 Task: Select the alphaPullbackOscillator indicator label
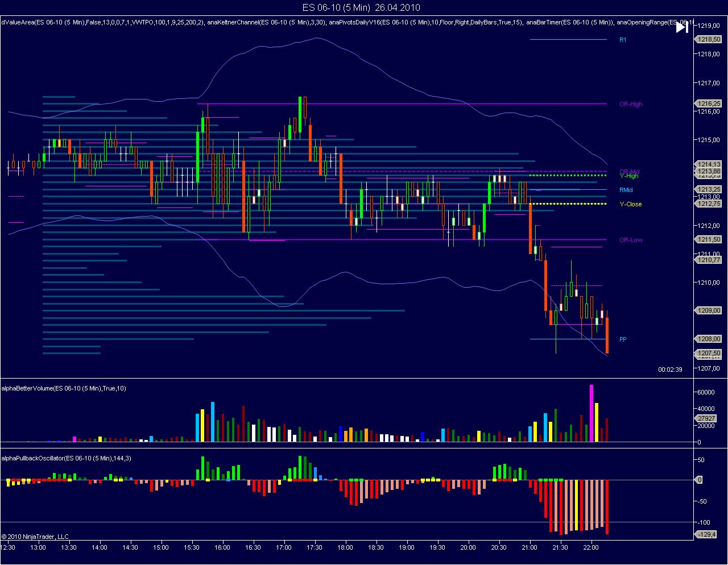tap(67, 458)
